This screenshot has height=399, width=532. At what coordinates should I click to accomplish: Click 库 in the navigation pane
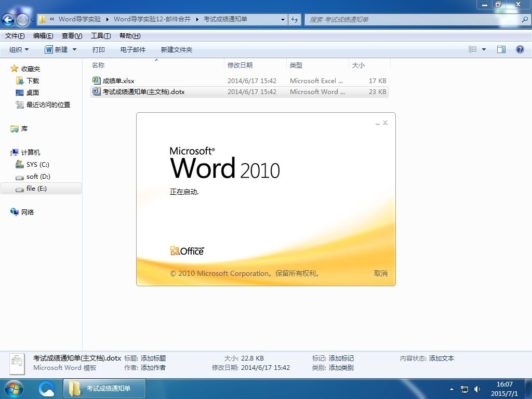coord(24,129)
